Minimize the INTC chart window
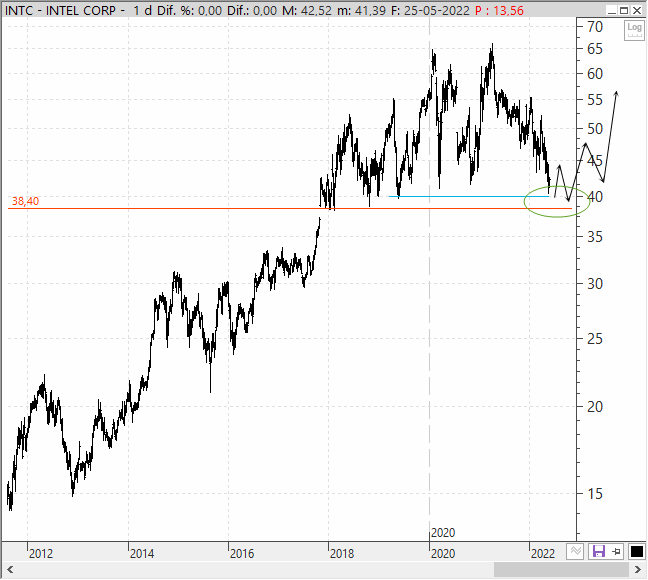 coord(612,10)
